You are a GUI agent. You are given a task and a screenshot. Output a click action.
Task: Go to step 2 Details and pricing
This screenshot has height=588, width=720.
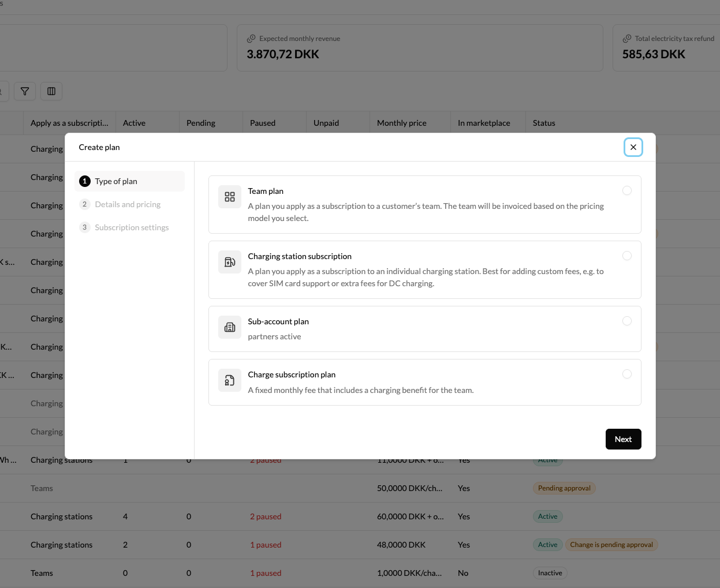tap(129, 204)
